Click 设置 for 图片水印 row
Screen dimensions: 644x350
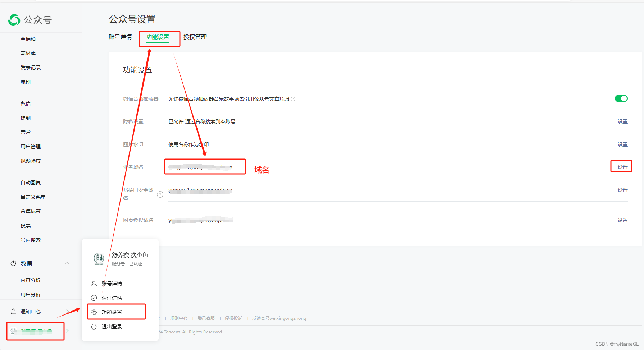[x=623, y=144]
